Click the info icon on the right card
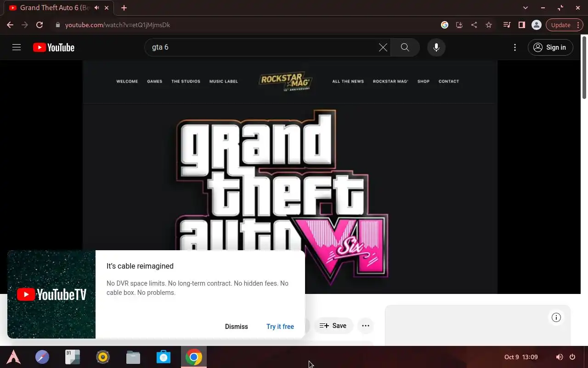This screenshot has height=368, width=588. (x=556, y=317)
